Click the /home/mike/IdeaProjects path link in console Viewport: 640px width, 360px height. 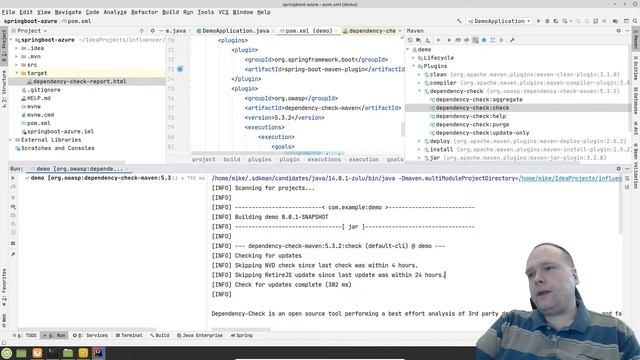(570, 178)
